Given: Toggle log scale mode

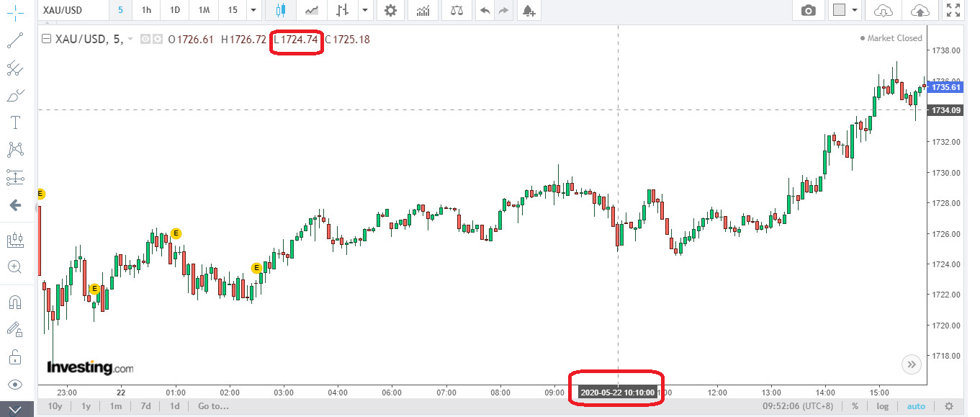Looking at the screenshot, I should click(x=882, y=406).
